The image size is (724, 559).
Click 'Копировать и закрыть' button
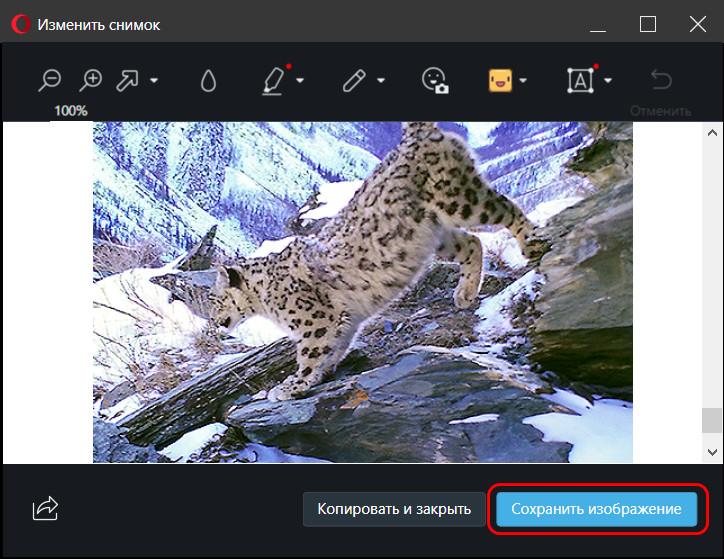pyautogui.click(x=394, y=509)
